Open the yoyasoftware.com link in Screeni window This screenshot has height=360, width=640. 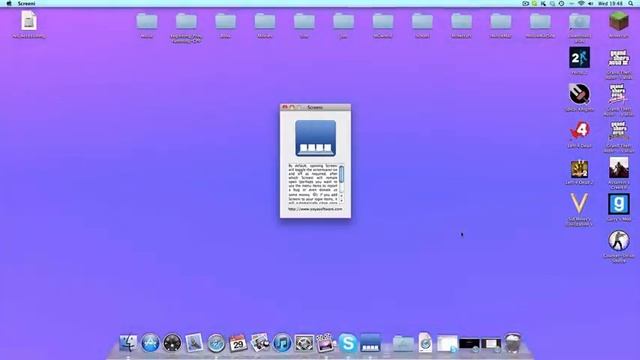[315, 209]
